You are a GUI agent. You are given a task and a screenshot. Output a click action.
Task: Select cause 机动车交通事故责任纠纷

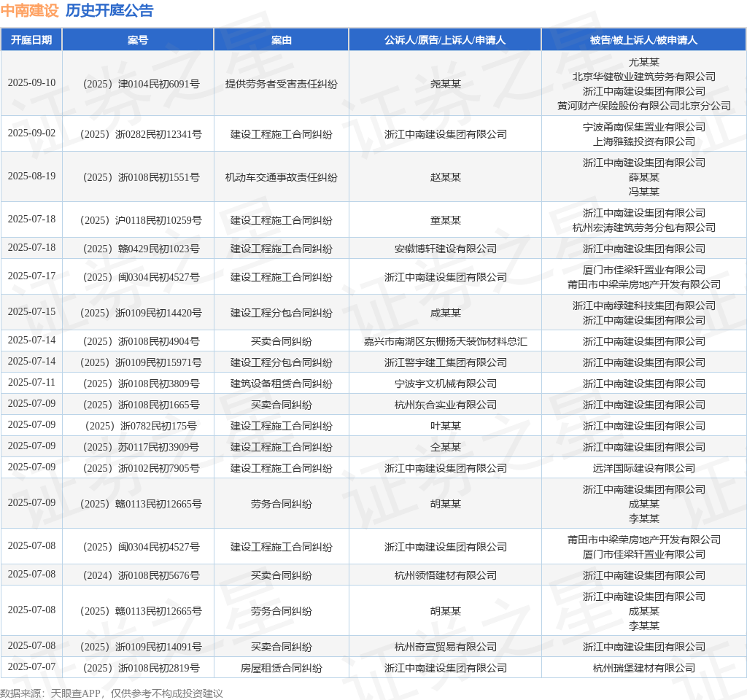coord(281,178)
